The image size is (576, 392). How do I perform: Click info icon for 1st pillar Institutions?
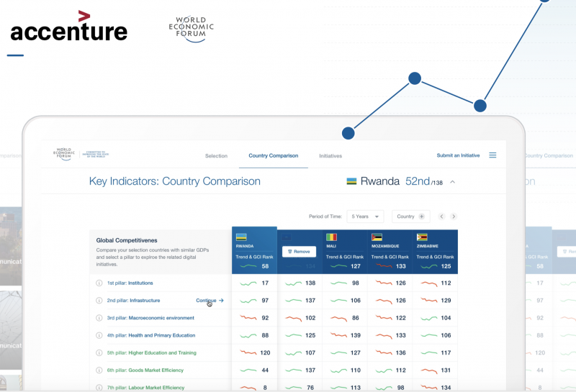point(99,283)
